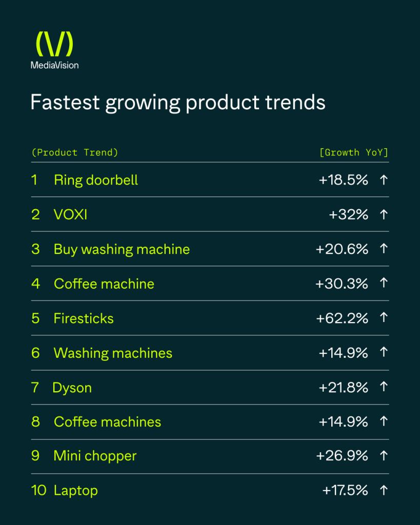
Task: Click the up arrow in the VOXI row
Action: [383, 214]
